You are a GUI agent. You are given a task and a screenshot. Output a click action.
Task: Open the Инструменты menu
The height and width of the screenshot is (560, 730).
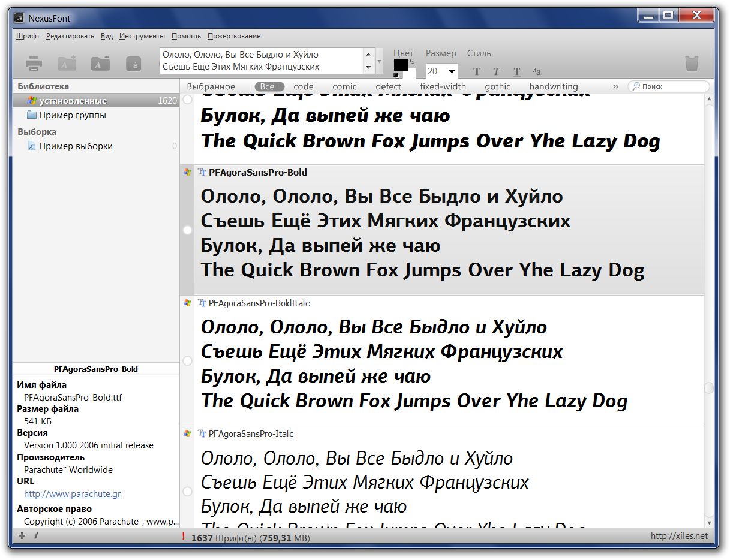pyautogui.click(x=142, y=36)
